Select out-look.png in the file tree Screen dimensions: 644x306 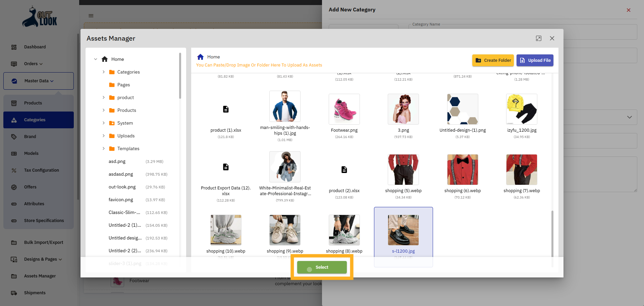pos(122,187)
